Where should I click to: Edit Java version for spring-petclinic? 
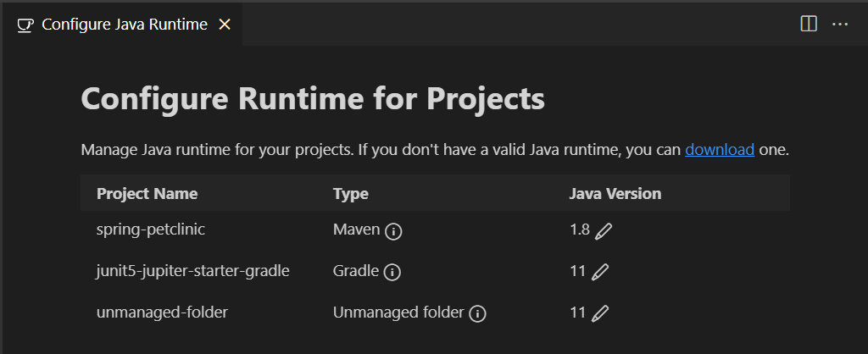[603, 230]
